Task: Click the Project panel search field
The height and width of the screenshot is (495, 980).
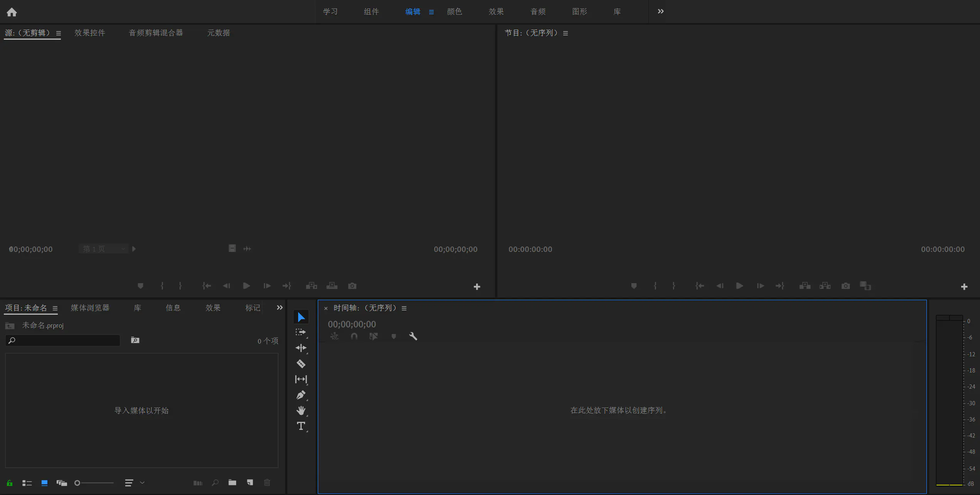Action: pos(63,341)
